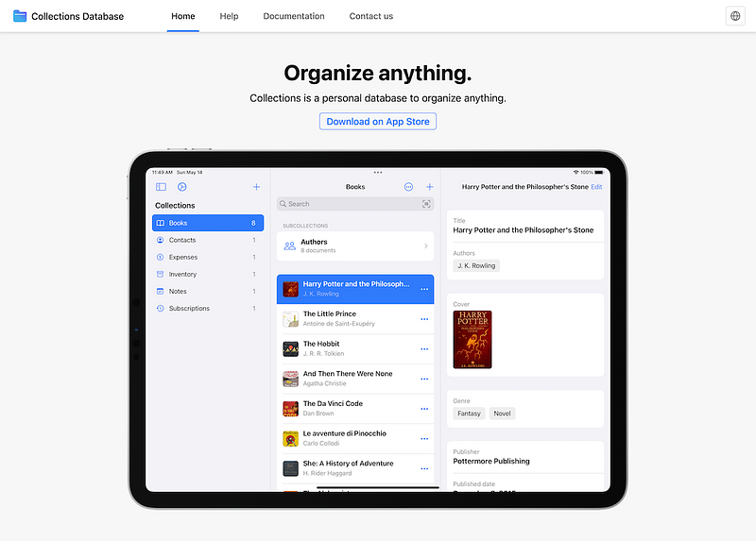Click the Contacts person icon
The image size is (756, 541).
[161, 240]
